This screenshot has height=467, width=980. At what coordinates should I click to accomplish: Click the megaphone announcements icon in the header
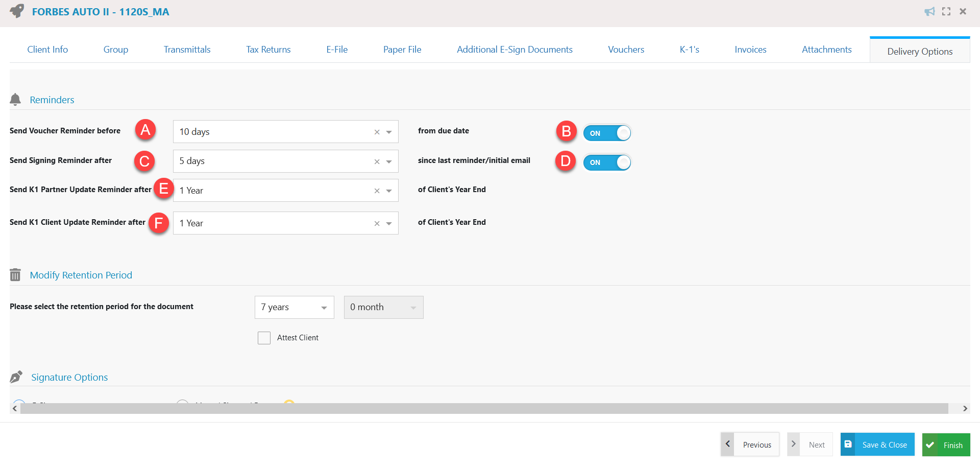click(x=929, y=11)
